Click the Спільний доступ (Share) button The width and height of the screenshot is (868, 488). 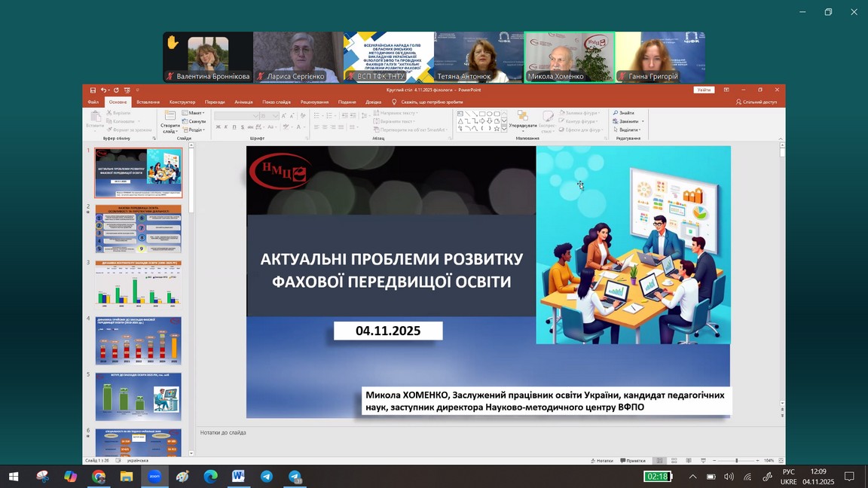pyautogui.click(x=756, y=102)
